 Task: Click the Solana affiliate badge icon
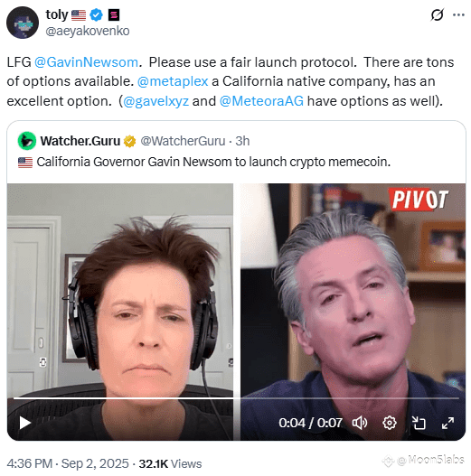(114, 14)
